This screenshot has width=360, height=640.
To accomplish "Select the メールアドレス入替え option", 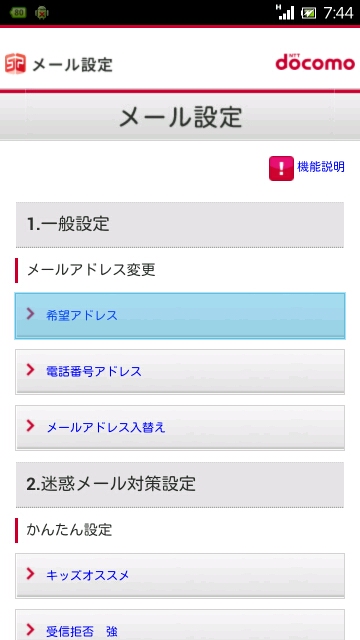I will pos(180,428).
